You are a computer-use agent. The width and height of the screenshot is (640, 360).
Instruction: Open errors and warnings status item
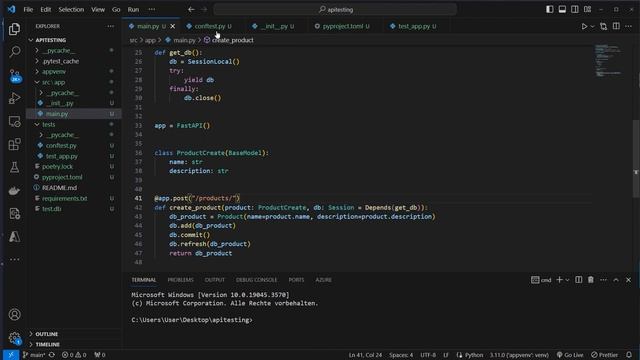(74, 355)
